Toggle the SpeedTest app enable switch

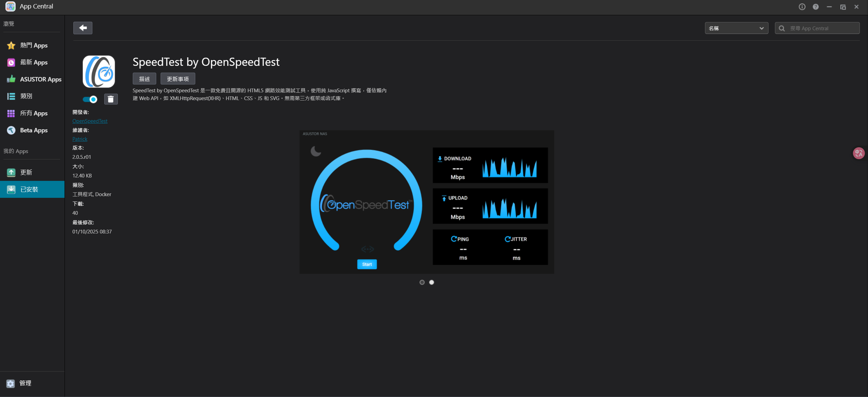coord(90,99)
